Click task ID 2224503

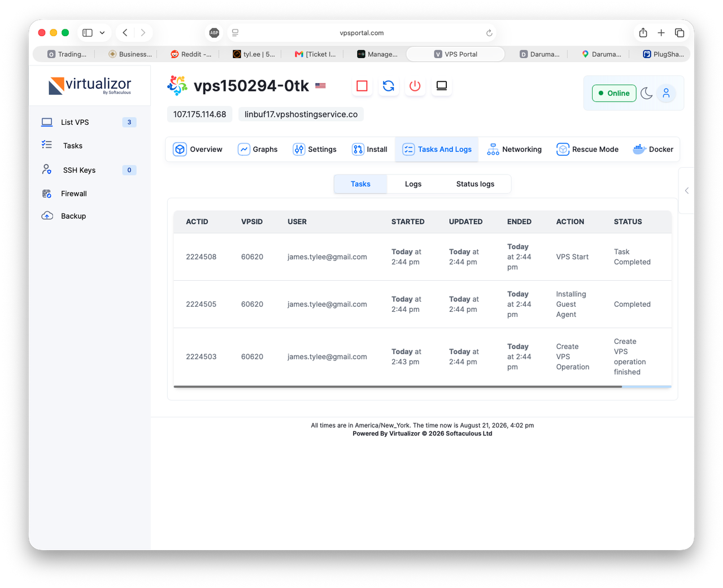(201, 357)
